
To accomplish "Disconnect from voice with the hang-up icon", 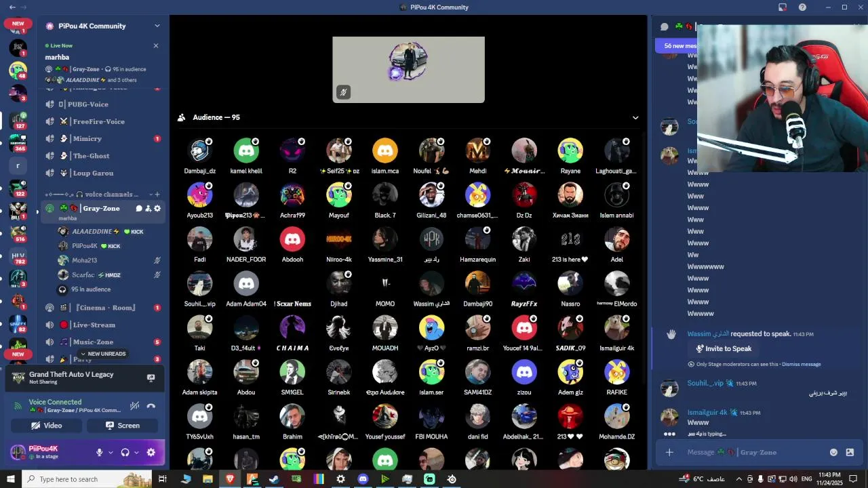I will (x=151, y=406).
